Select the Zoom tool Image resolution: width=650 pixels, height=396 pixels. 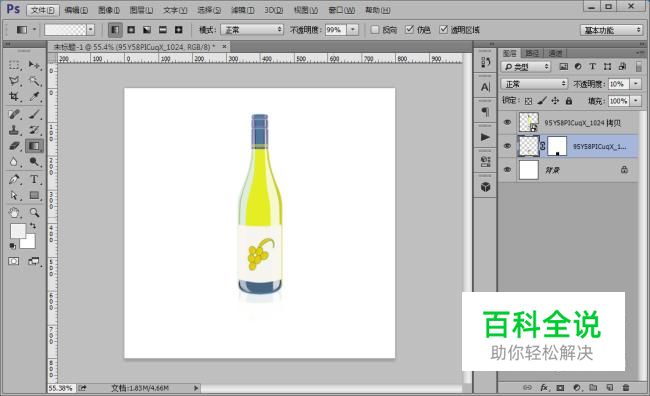coord(34,213)
